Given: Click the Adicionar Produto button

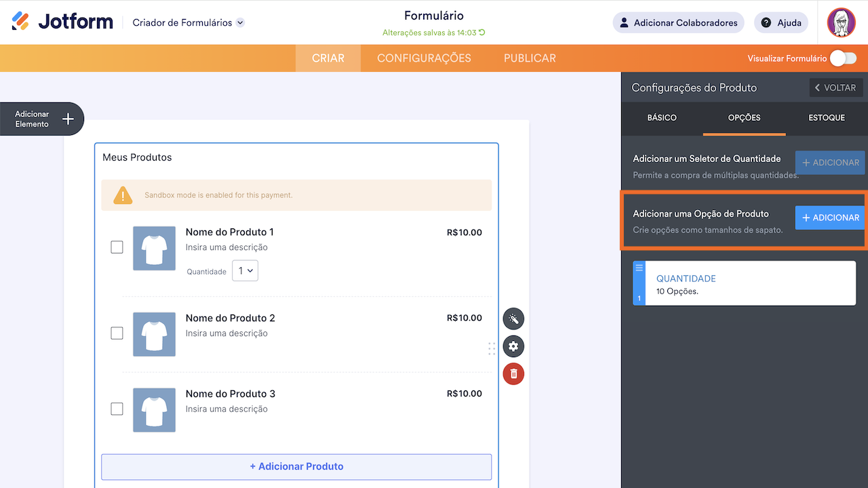Looking at the screenshot, I should tap(296, 466).
